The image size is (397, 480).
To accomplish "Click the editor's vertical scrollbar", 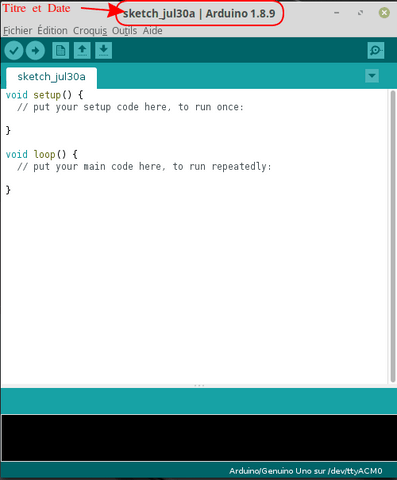I will (393, 236).
